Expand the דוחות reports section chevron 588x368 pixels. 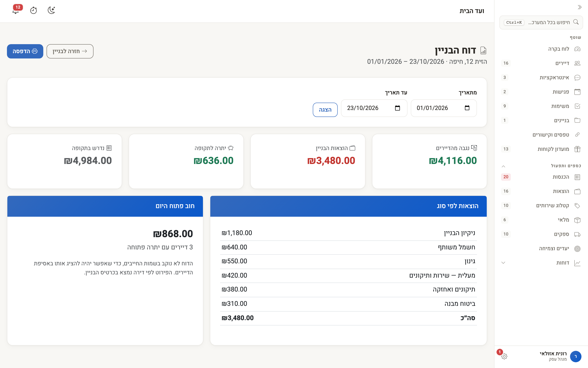[x=503, y=263]
